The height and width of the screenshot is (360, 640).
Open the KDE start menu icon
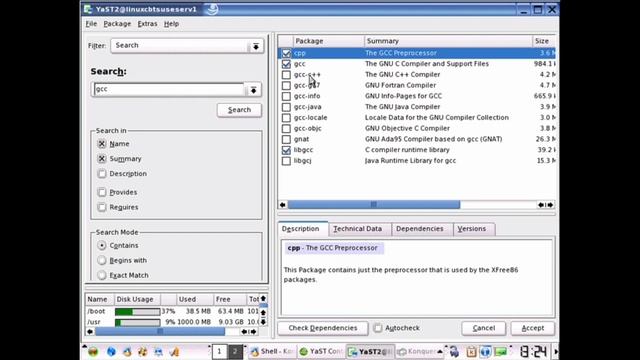coord(93,351)
